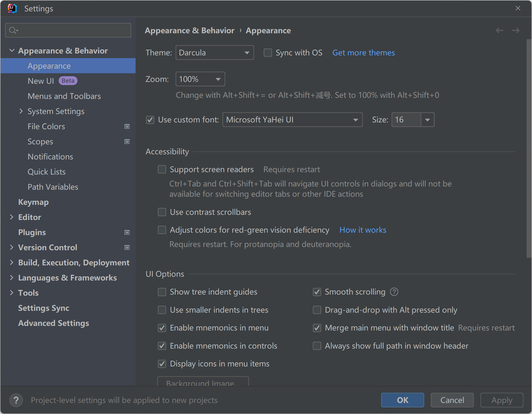Click the forward navigation arrow
The height and width of the screenshot is (414, 532).
click(x=516, y=31)
